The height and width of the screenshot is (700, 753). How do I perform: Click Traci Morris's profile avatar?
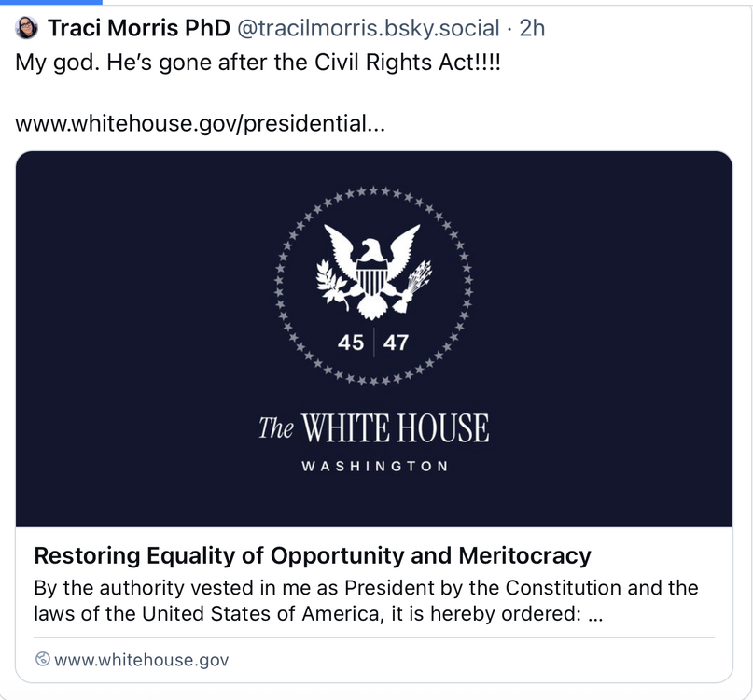(x=28, y=28)
